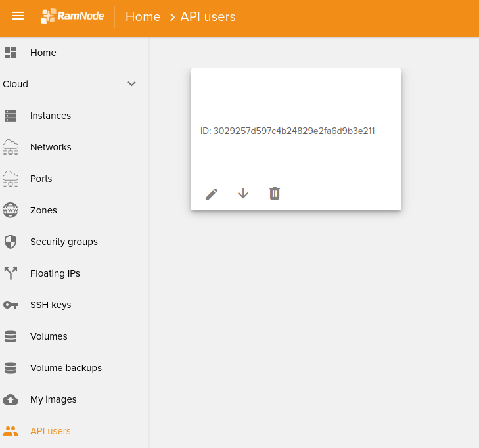Click the SSH keys key icon

tap(11, 305)
